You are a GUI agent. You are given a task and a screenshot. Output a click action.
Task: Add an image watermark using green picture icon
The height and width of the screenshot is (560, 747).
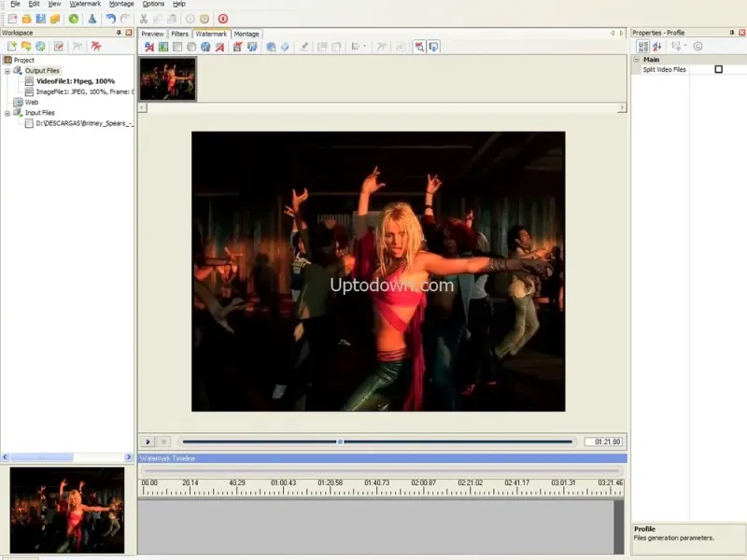[162, 47]
